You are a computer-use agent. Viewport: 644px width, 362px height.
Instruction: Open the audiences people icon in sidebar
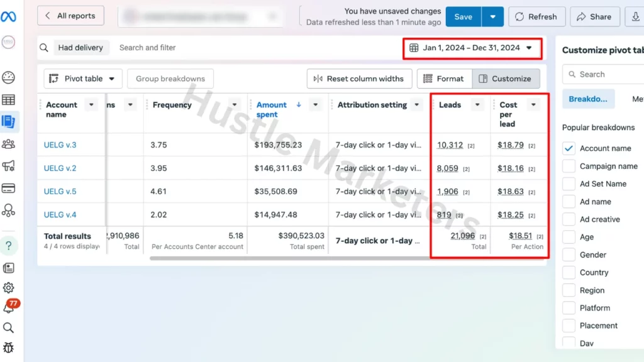point(9,144)
